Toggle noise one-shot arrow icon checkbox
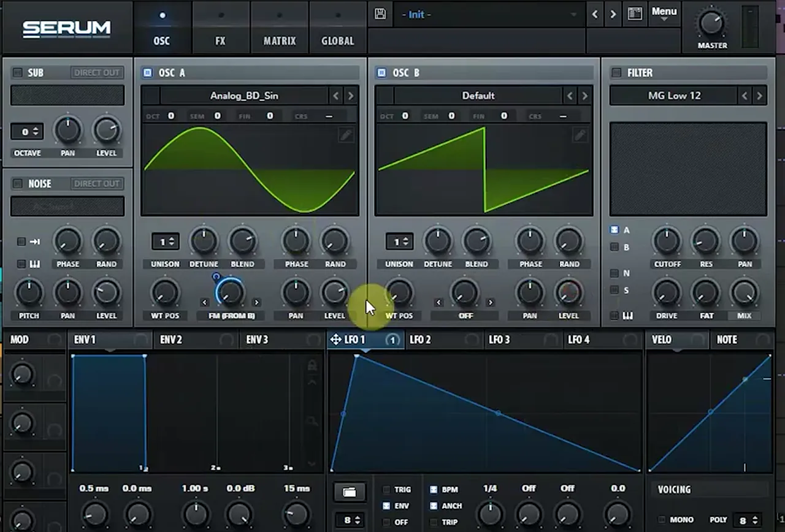 click(x=21, y=242)
